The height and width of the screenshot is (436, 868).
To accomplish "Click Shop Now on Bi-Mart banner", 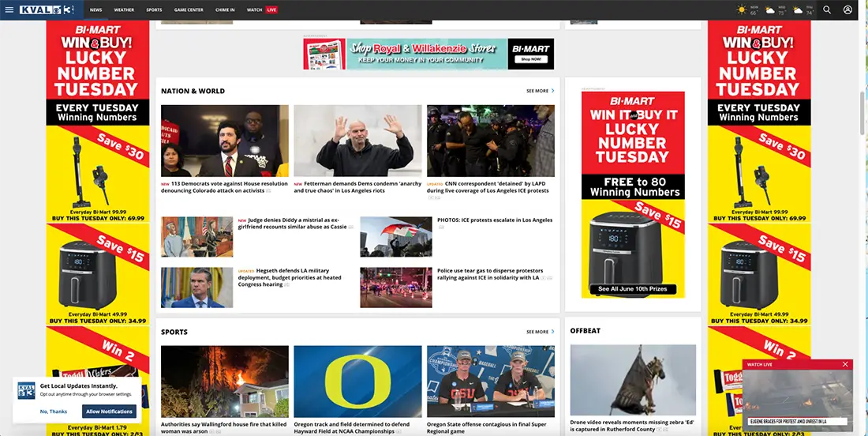I will coord(530,59).
